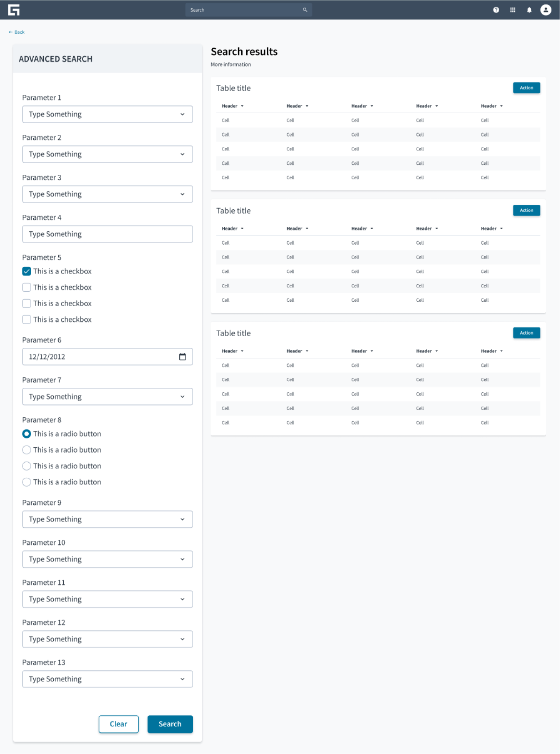The width and height of the screenshot is (560, 754).
Task: Expand the Parameter 13 dropdown
Action: 107,679
